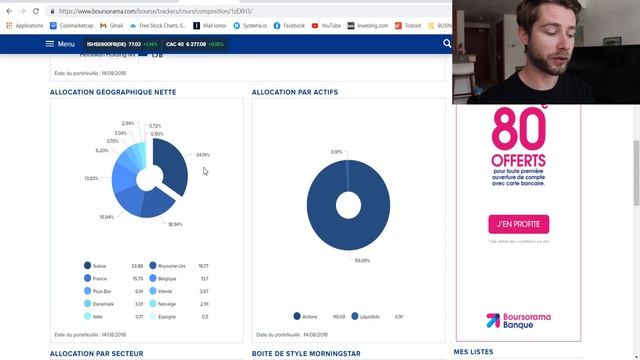Click the J'EN PROFITE ad button
The width and height of the screenshot is (640, 360).
(x=519, y=224)
